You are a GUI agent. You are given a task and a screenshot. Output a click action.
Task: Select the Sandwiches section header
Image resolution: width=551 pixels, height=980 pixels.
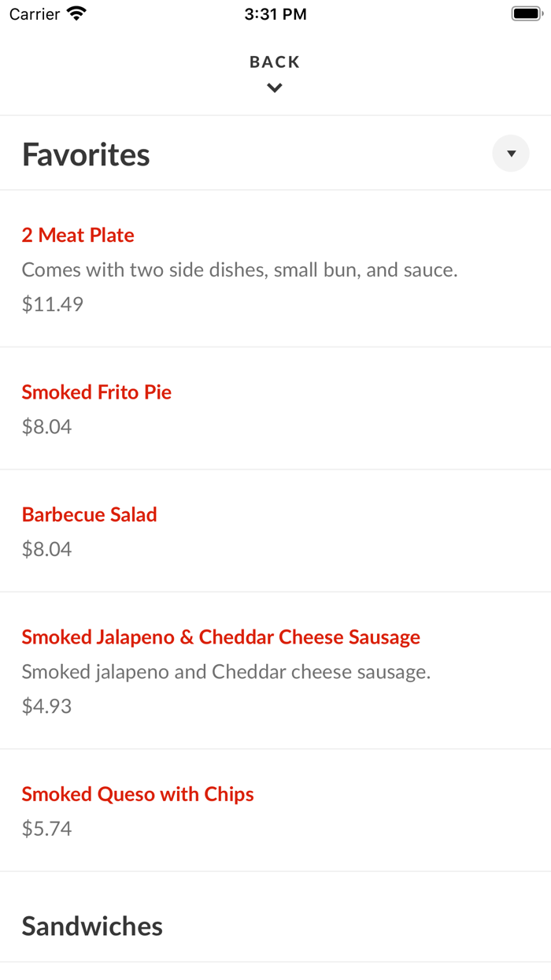coord(92,926)
